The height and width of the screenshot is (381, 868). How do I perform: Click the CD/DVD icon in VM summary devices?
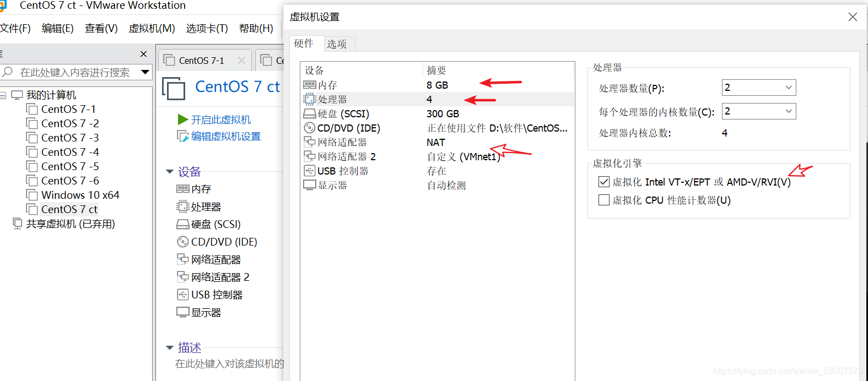tap(182, 242)
